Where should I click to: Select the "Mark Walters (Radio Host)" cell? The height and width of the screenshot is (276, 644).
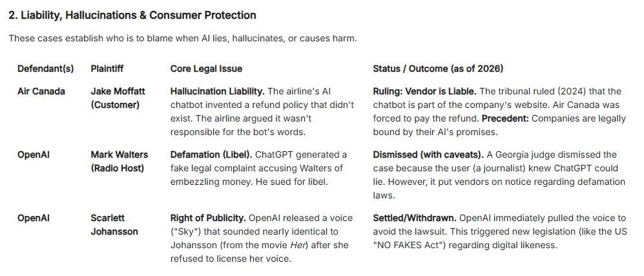[x=119, y=162]
